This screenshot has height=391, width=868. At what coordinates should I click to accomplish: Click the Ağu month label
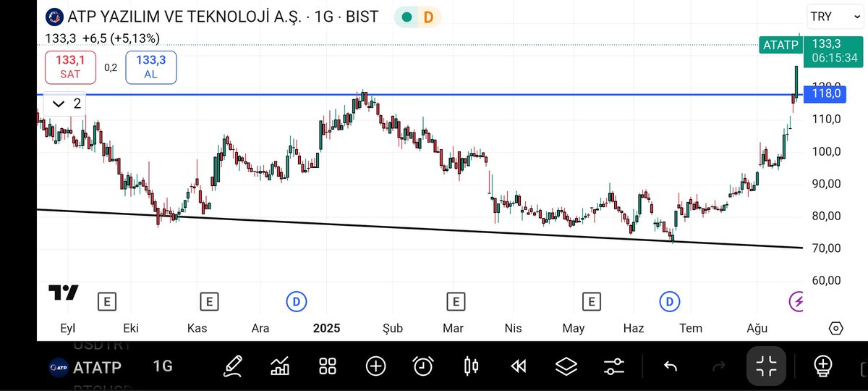point(757,329)
